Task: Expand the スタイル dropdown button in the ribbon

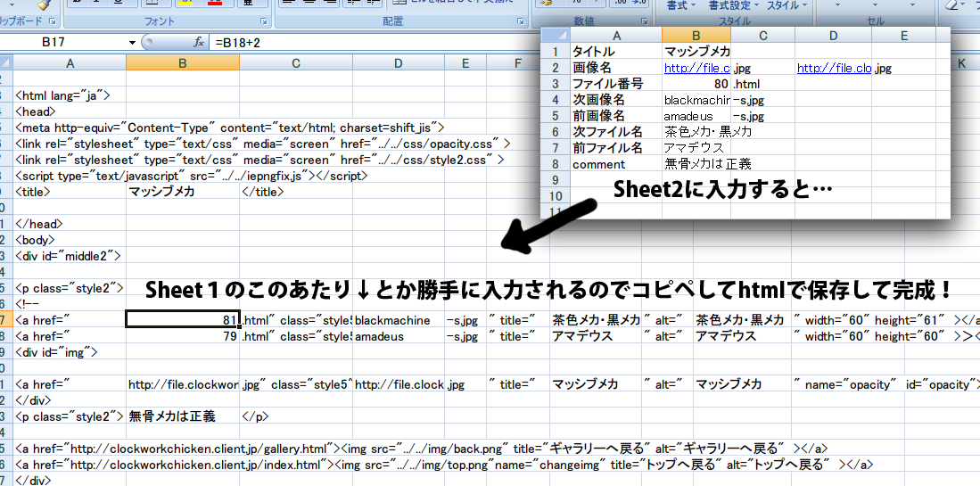Action: (786, 5)
